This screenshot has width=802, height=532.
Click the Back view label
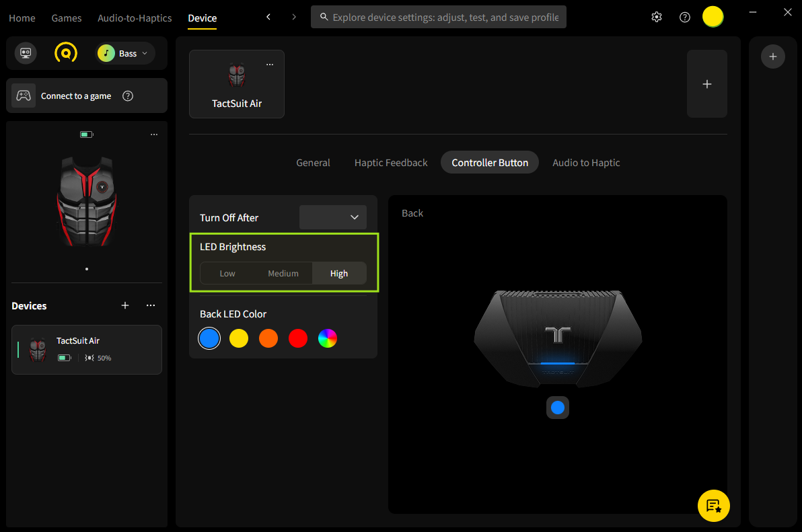[x=412, y=213]
